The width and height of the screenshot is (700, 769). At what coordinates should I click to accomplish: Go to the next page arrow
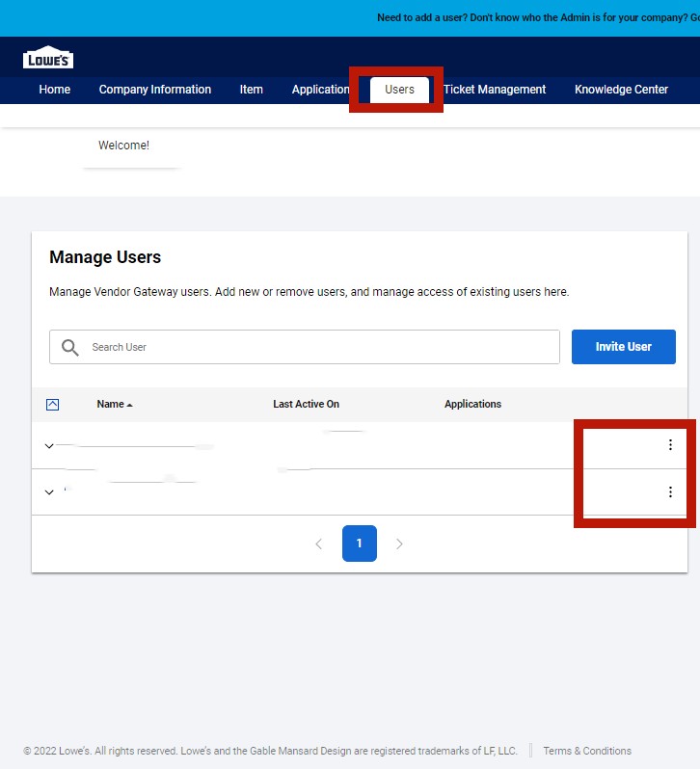[399, 544]
